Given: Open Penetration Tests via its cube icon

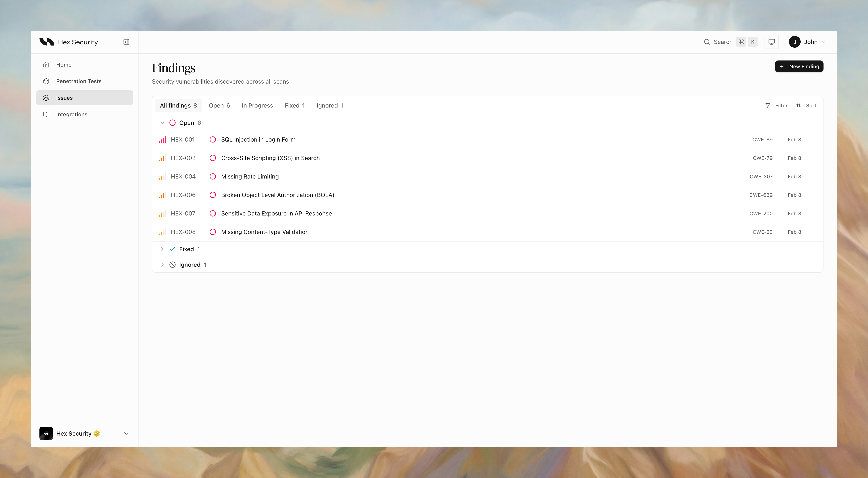Looking at the screenshot, I should click(x=46, y=81).
